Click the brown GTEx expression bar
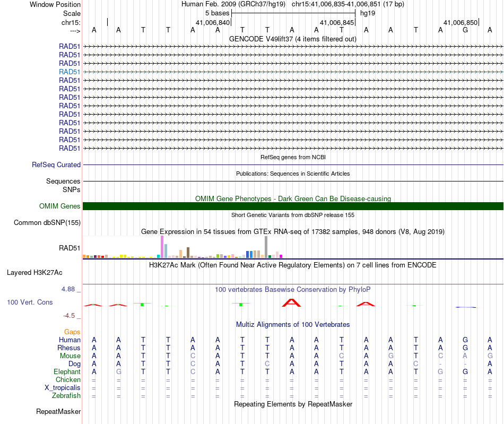Viewport: 504px width, 424px height. pos(188,253)
